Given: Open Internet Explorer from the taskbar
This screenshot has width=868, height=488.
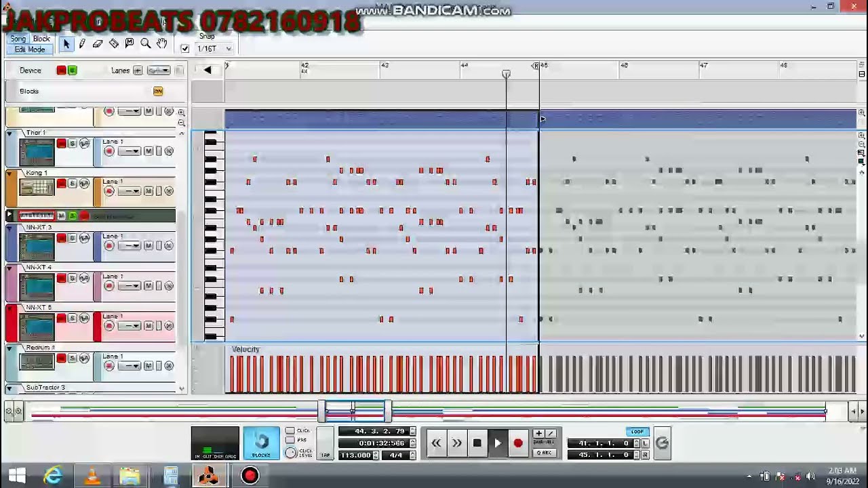Looking at the screenshot, I should pyautogui.click(x=53, y=476).
